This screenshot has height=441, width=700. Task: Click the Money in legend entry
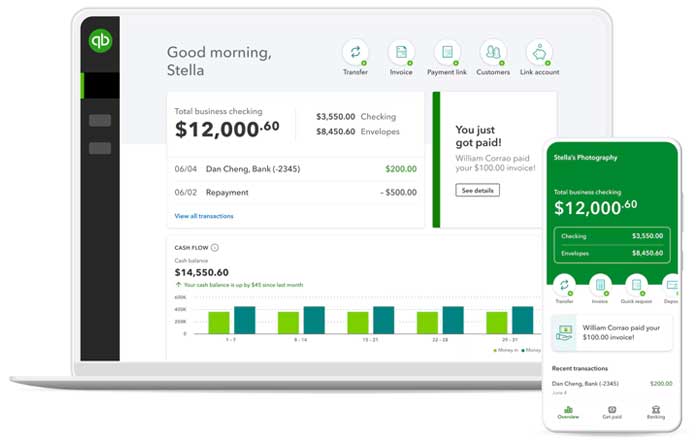coord(505,350)
